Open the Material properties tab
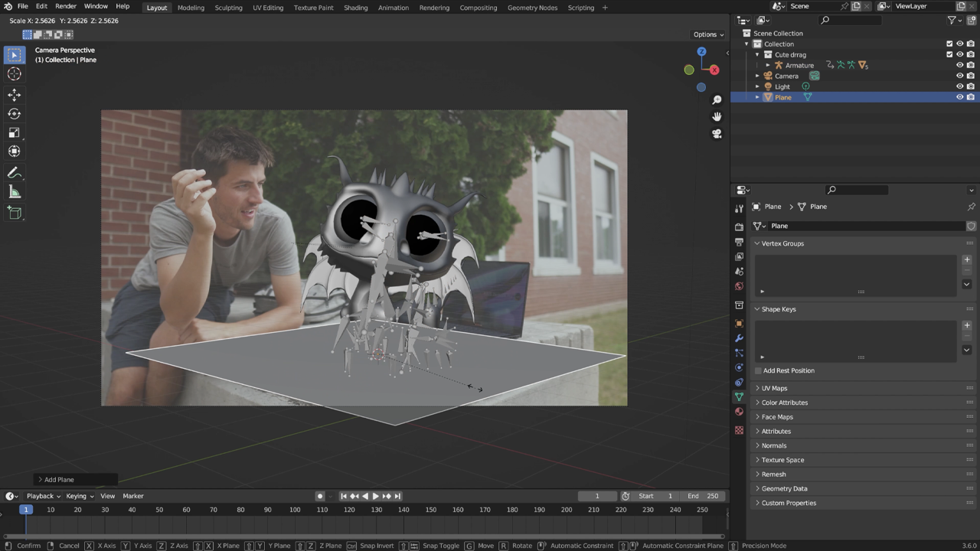The width and height of the screenshot is (980, 551). [739, 412]
